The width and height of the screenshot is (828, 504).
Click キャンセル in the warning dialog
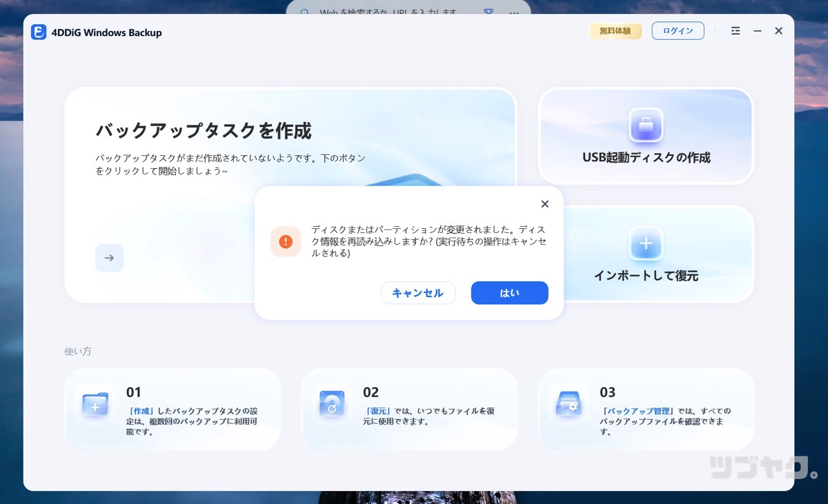[418, 292]
